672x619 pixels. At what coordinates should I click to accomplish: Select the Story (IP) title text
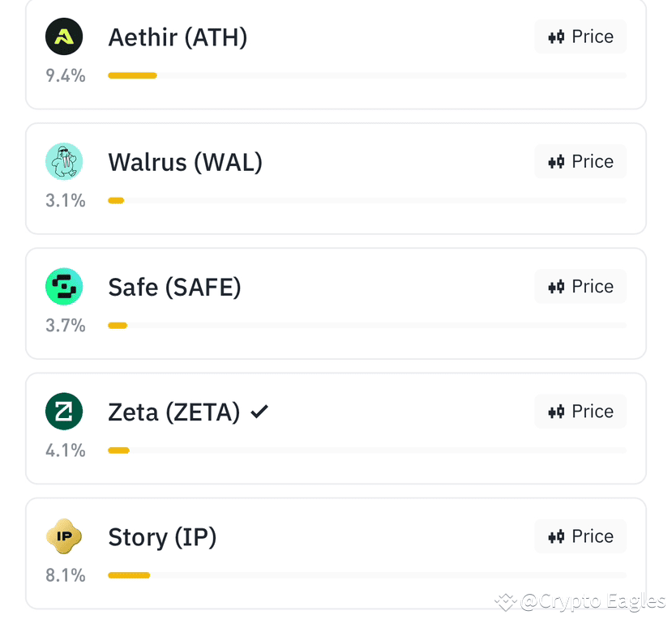[161, 536]
